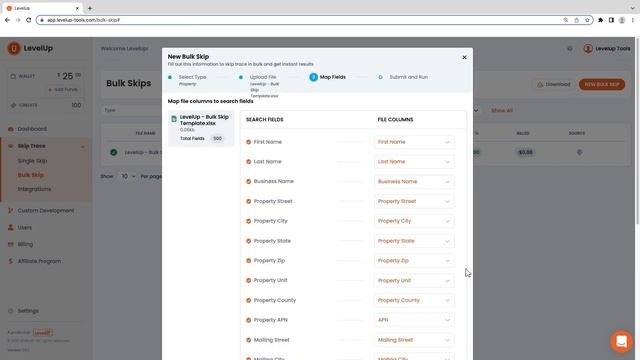Click the Property Zip check status icon
This screenshot has width=640, height=360.
point(248,260)
